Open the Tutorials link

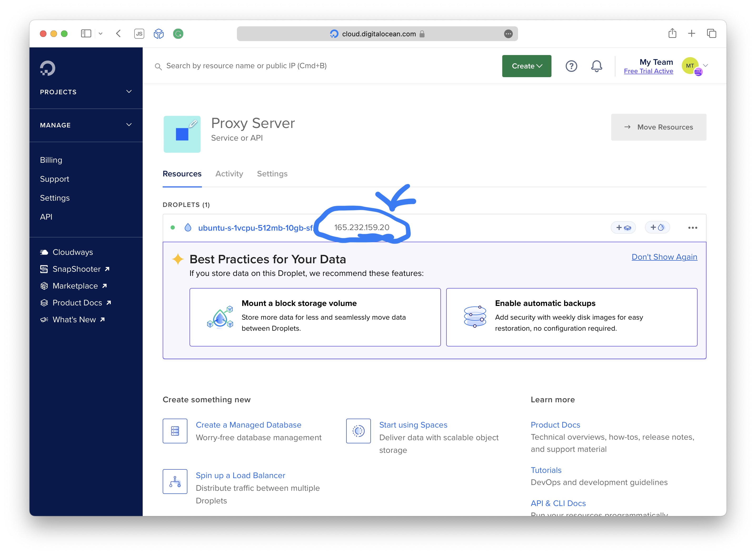(546, 470)
